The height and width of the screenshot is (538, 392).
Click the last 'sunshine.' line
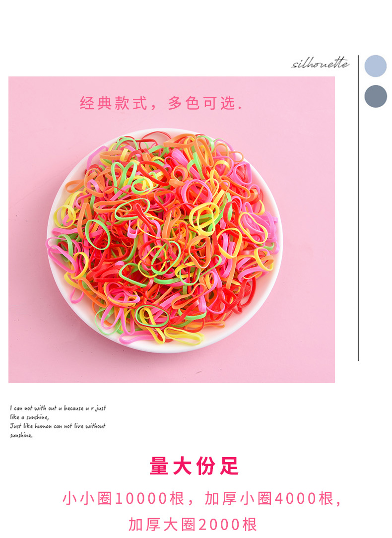21,435
